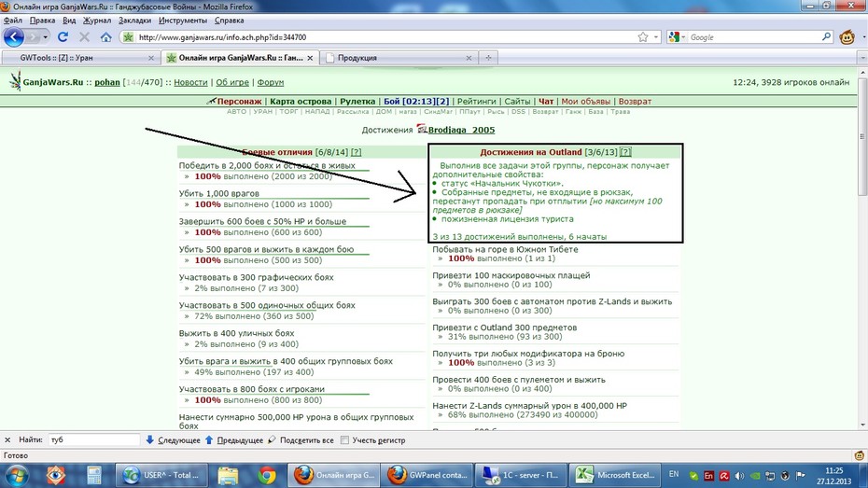The image size is (868, 488).
Task: Switch to 1C server taskbar button
Action: click(x=522, y=475)
